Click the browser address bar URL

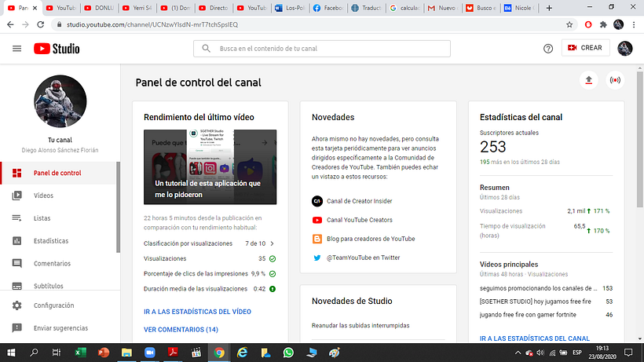point(152,24)
